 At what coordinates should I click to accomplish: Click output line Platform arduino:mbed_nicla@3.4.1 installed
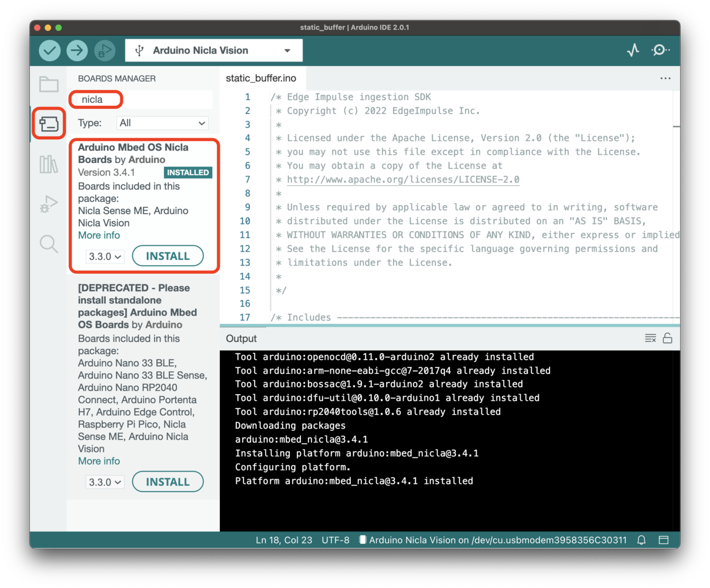click(354, 481)
